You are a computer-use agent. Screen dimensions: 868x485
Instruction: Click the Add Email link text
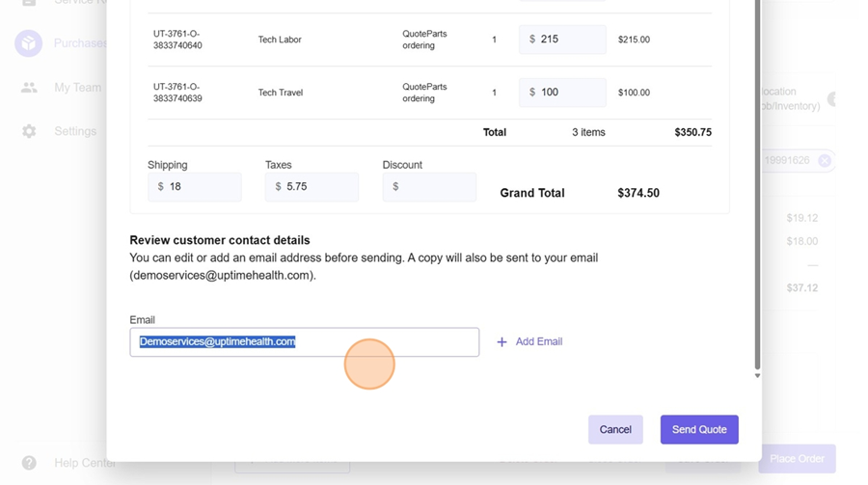tap(538, 342)
